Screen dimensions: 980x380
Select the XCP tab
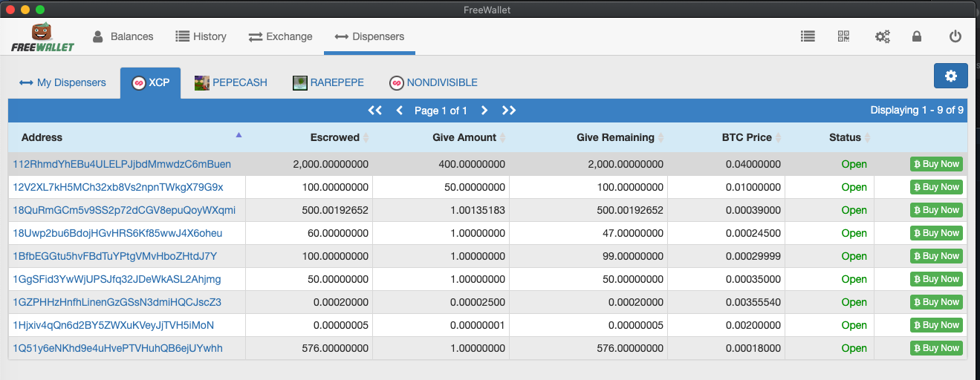point(150,82)
